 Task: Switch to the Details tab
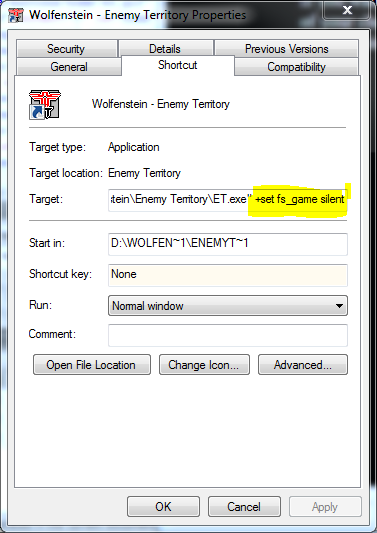(x=165, y=49)
